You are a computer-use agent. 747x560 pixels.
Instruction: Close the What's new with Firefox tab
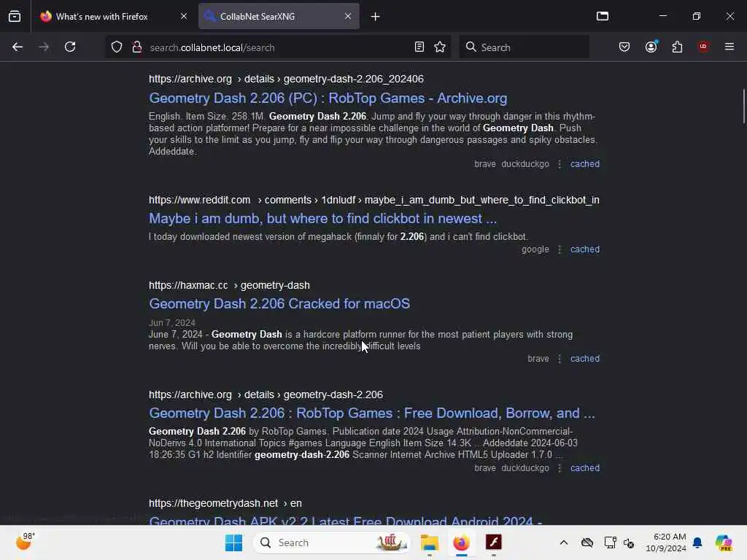(184, 16)
